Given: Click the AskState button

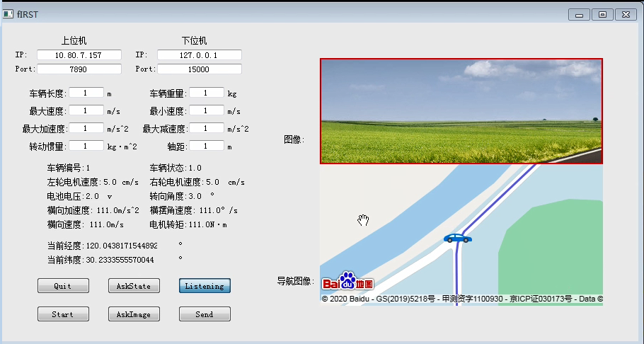Looking at the screenshot, I should click(134, 286).
